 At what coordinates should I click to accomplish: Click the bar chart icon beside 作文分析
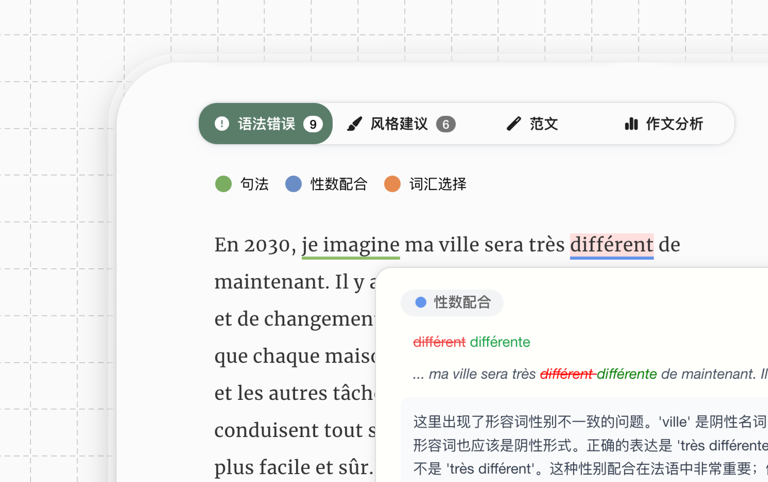click(631, 124)
